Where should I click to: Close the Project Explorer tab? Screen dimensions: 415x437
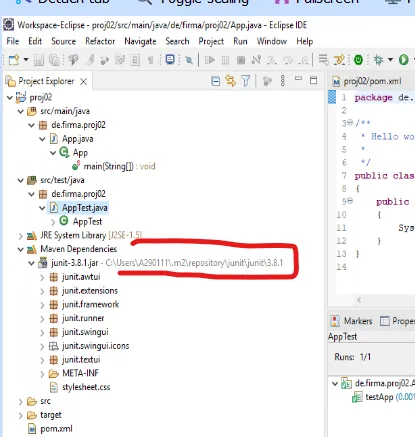(x=83, y=81)
